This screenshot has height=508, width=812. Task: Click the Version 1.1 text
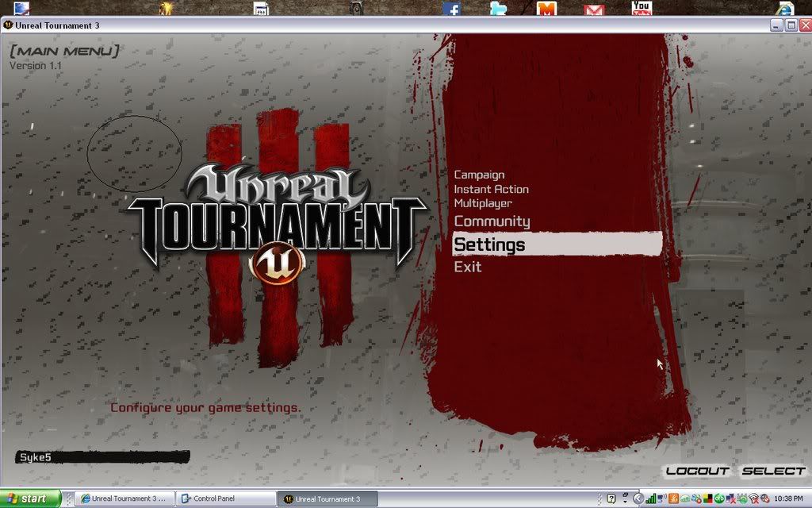(35, 66)
